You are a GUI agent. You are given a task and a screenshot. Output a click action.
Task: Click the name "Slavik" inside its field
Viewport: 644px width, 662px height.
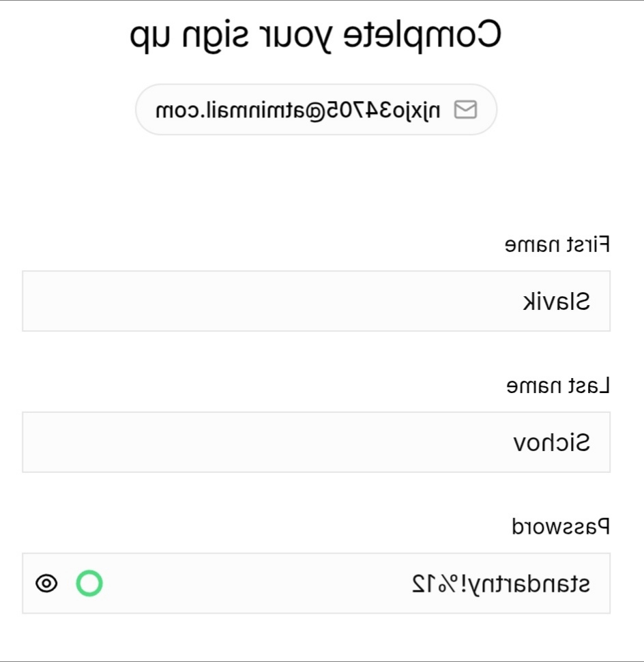point(556,302)
